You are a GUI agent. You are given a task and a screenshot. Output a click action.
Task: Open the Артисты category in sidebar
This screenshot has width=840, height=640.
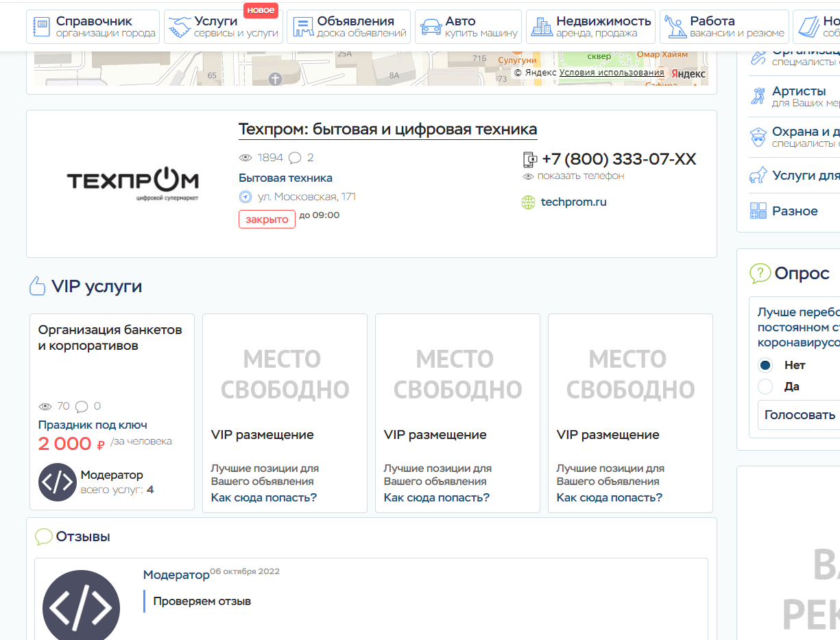[798, 91]
